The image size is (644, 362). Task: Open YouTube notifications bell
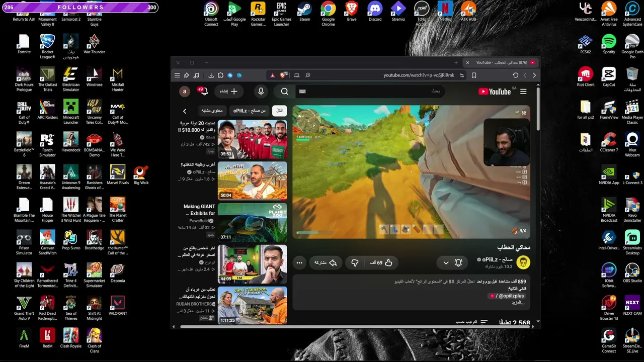(x=204, y=92)
